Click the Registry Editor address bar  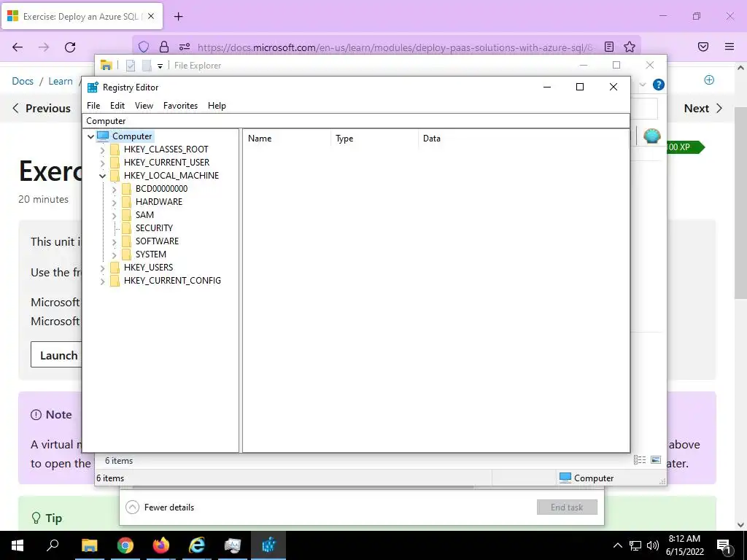356,121
